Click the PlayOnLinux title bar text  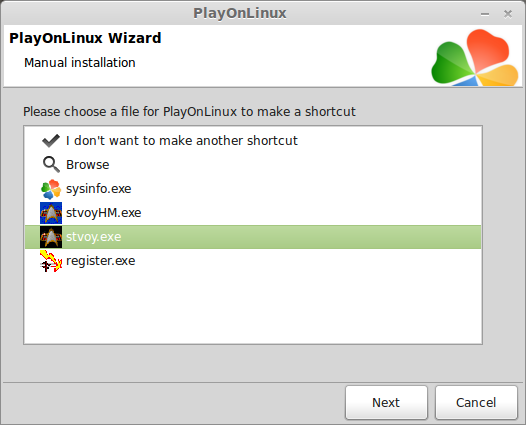tap(240, 13)
